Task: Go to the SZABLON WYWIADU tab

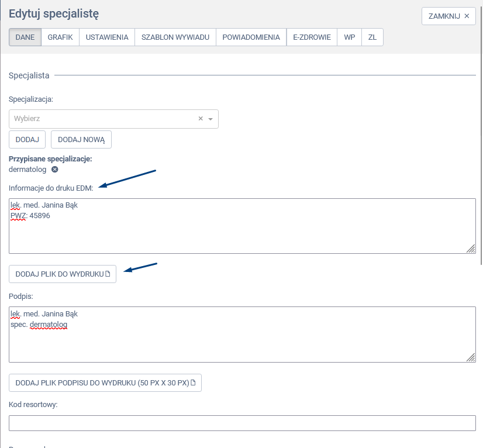Action: pyautogui.click(x=175, y=37)
